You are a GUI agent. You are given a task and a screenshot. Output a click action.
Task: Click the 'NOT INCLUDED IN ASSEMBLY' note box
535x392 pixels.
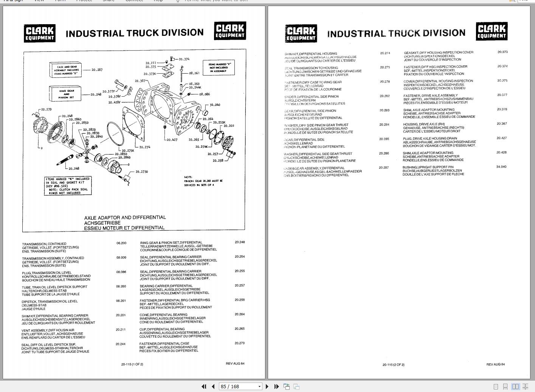pos(219,68)
